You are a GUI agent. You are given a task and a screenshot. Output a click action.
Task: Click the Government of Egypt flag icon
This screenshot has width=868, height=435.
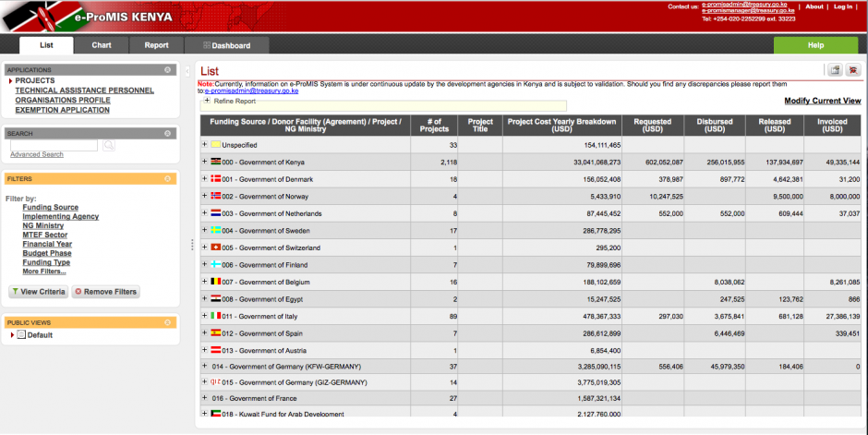[216, 299]
